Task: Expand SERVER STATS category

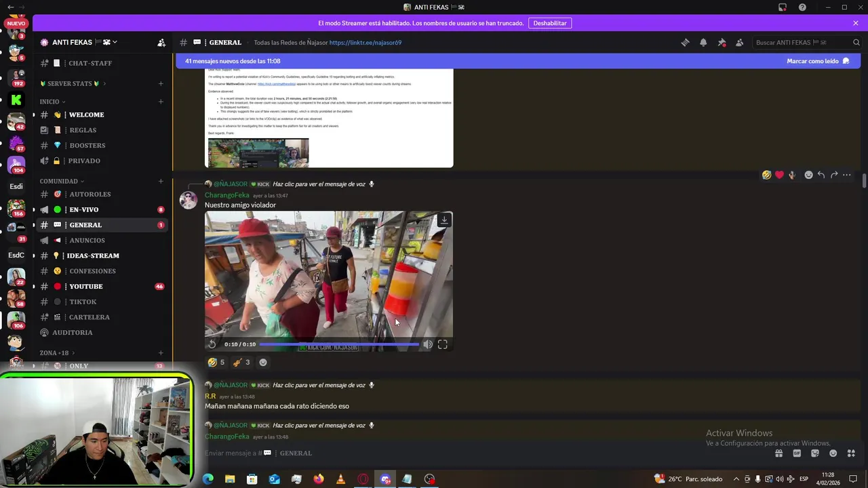Action: pos(73,83)
